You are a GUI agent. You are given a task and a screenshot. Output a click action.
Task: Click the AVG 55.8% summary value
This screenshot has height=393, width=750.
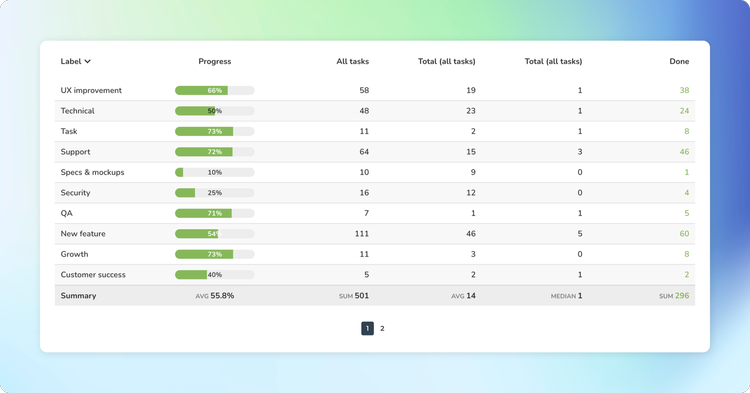click(215, 295)
